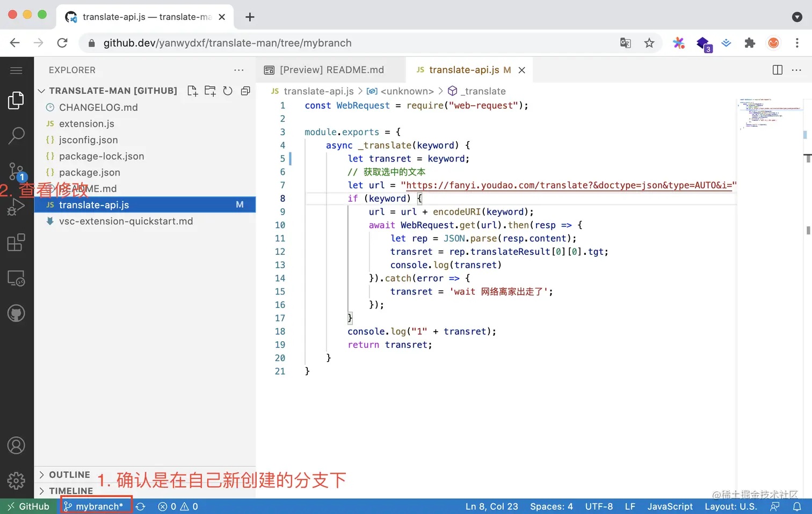This screenshot has width=812, height=514.
Task: Open a new browser tab
Action: [250, 17]
